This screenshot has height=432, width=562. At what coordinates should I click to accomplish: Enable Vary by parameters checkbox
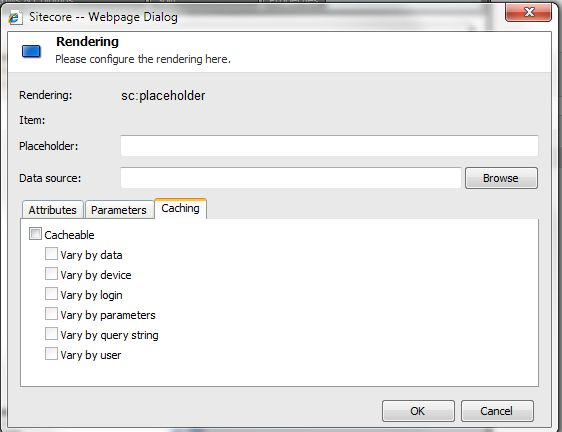[x=51, y=314]
